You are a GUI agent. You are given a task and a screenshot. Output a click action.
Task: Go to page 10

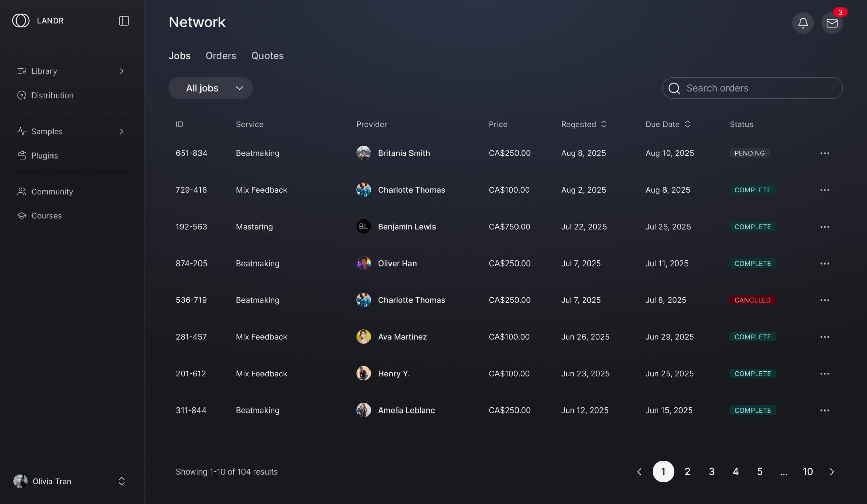[x=807, y=472]
